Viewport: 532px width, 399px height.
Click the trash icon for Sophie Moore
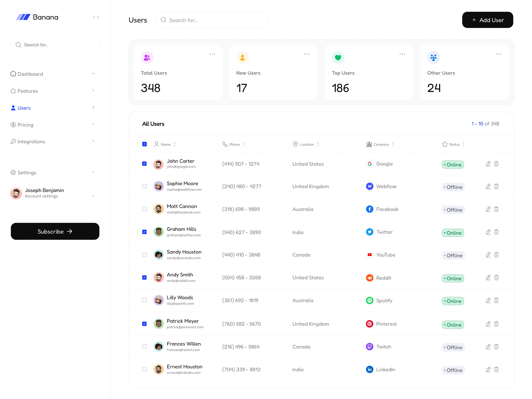pos(496,186)
